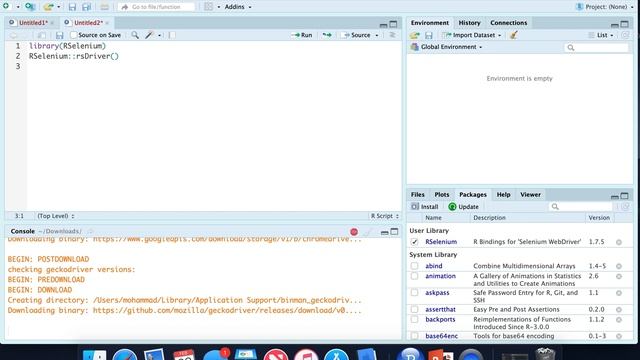This screenshot has width=640, height=360.
Task: Check the abind package checkbox
Action: [414, 266]
